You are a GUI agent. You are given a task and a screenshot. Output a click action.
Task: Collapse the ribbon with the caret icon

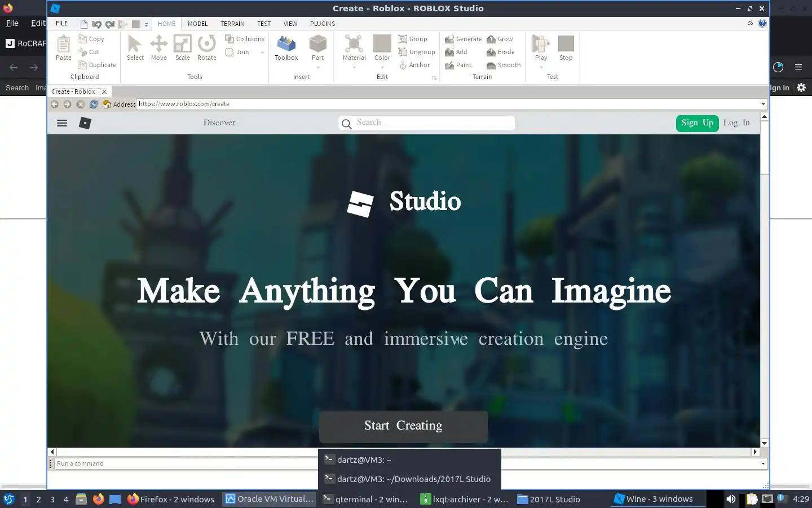[750, 23]
